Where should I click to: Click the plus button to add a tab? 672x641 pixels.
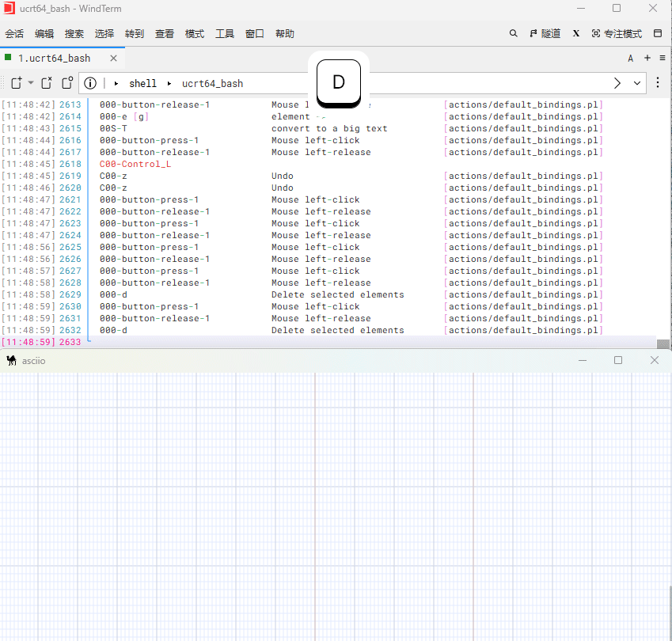pyautogui.click(x=646, y=58)
